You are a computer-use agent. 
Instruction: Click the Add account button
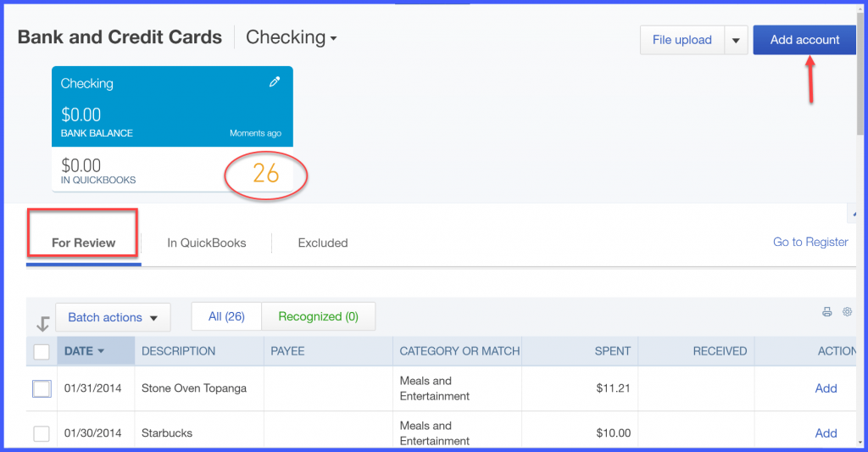point(805,40)
